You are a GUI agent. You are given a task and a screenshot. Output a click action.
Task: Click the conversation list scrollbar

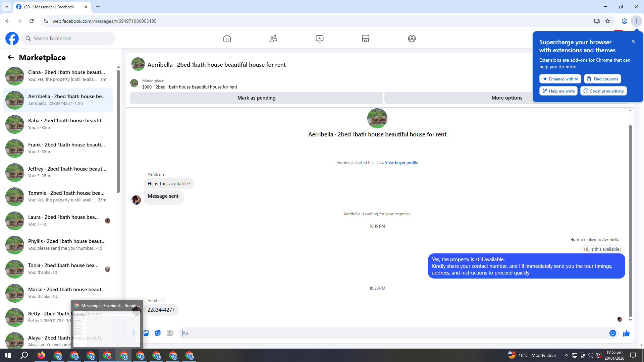118,131
